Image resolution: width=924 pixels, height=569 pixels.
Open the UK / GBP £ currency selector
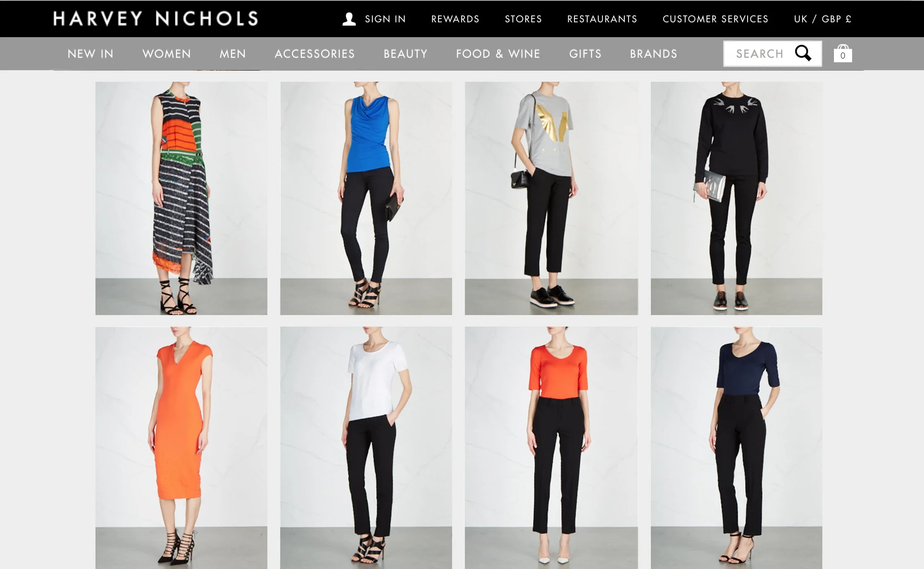pyautogui.click(x=822, y=19)
